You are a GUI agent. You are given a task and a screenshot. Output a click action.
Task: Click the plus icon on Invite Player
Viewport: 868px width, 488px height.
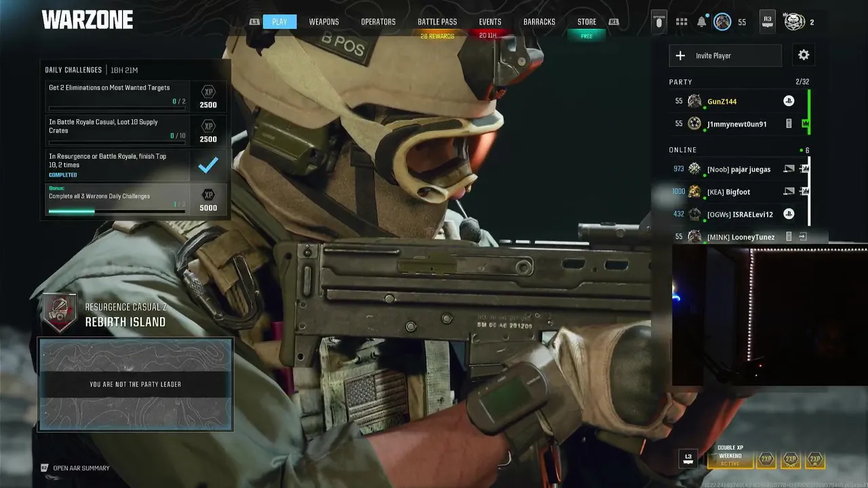[681, 56]
